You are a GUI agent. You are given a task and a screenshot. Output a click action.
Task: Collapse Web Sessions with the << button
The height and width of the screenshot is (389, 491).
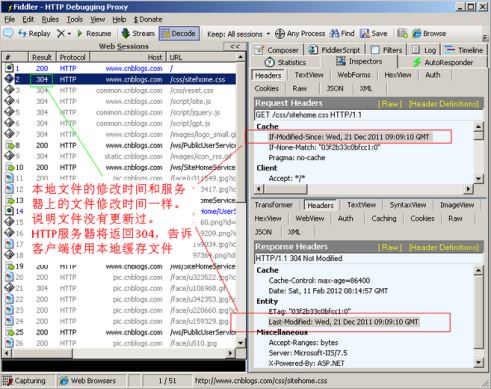click(x=235, y=46)
